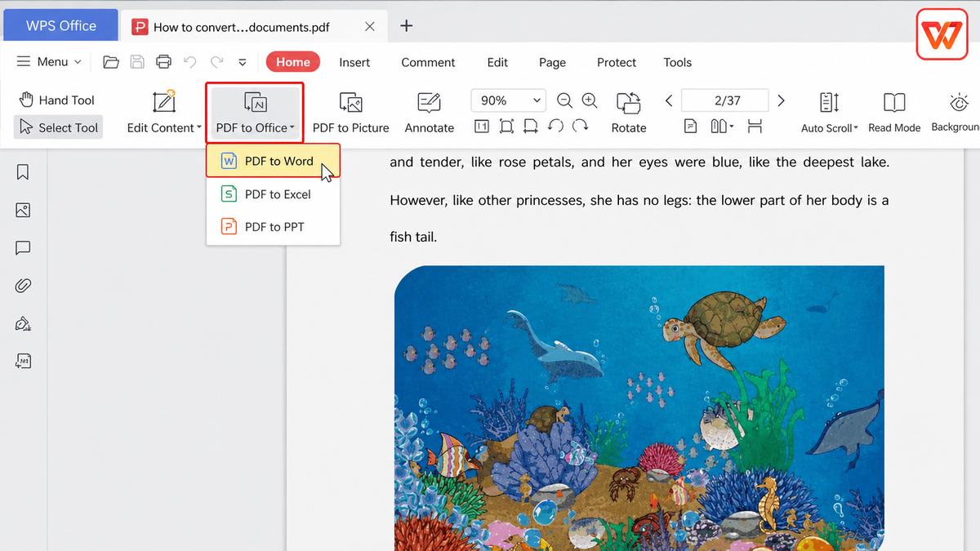Switch to the Page ribbon tab

(552, 62)
